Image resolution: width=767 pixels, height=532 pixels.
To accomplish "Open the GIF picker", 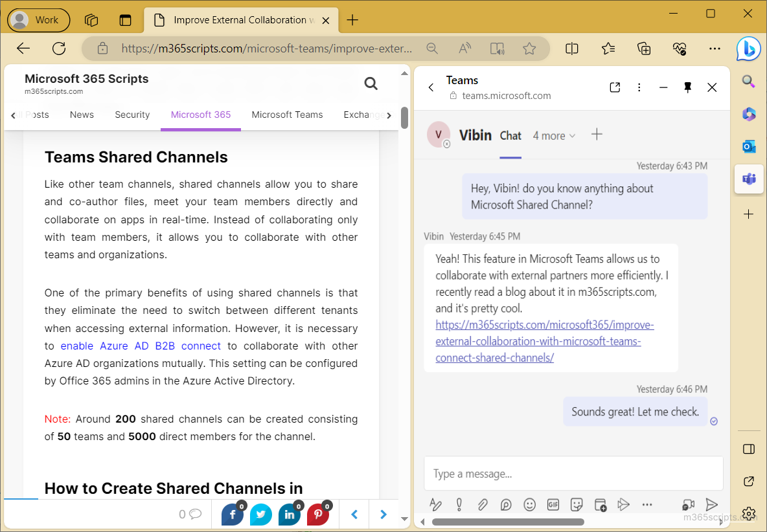I will (x=553, y=504).
